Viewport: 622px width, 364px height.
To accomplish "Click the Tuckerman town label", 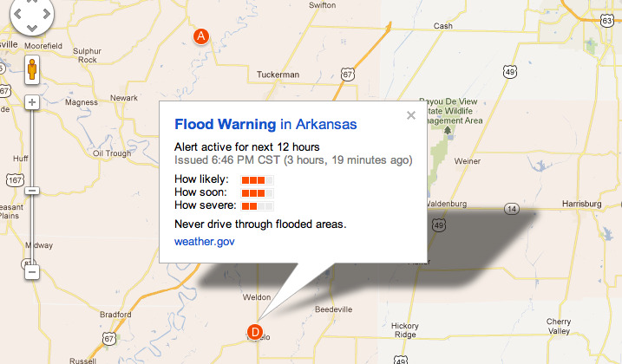I will coord(279,75).
